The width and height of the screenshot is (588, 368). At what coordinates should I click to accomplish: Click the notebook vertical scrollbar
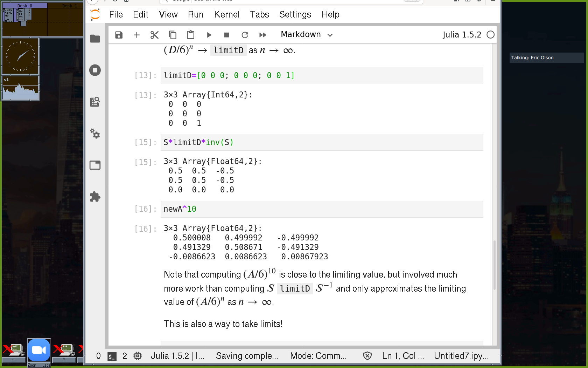pos(494,265)
